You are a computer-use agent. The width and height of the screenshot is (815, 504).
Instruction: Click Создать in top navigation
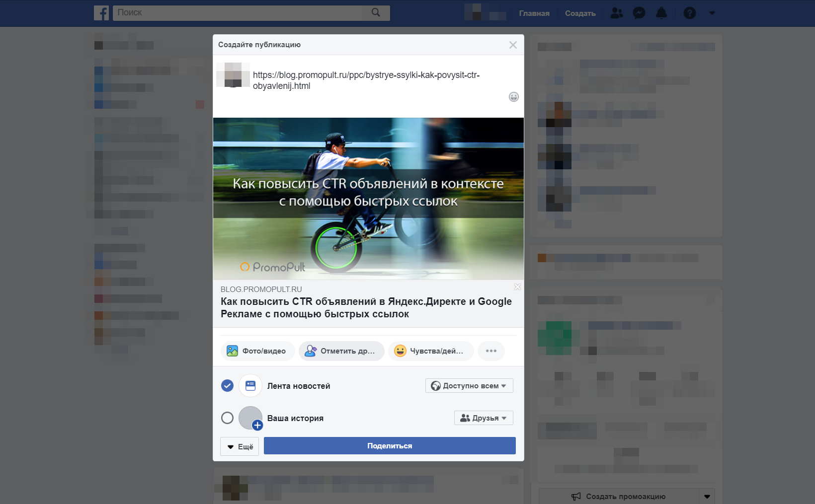point(580,13)
